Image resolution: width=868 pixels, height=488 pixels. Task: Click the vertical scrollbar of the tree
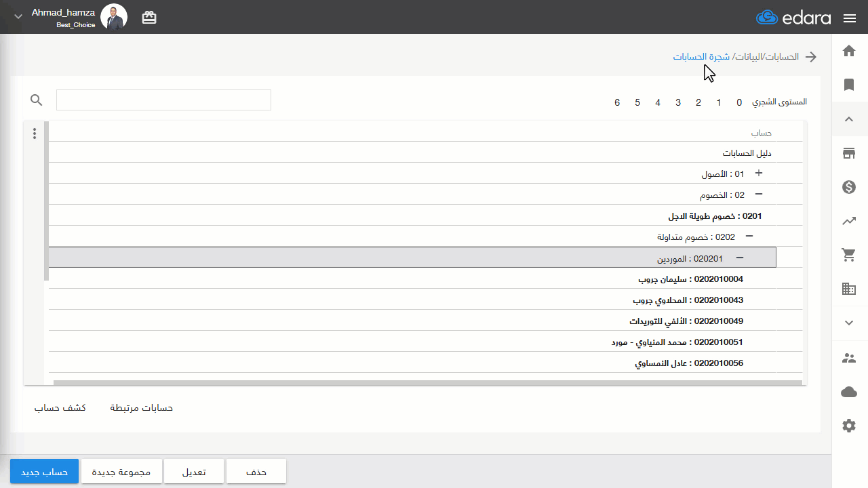click(46, 201)
